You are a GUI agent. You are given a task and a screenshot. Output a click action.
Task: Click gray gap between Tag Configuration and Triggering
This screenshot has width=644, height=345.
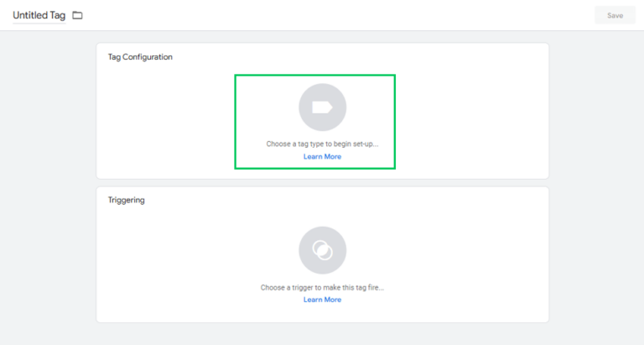pos(322,183)
